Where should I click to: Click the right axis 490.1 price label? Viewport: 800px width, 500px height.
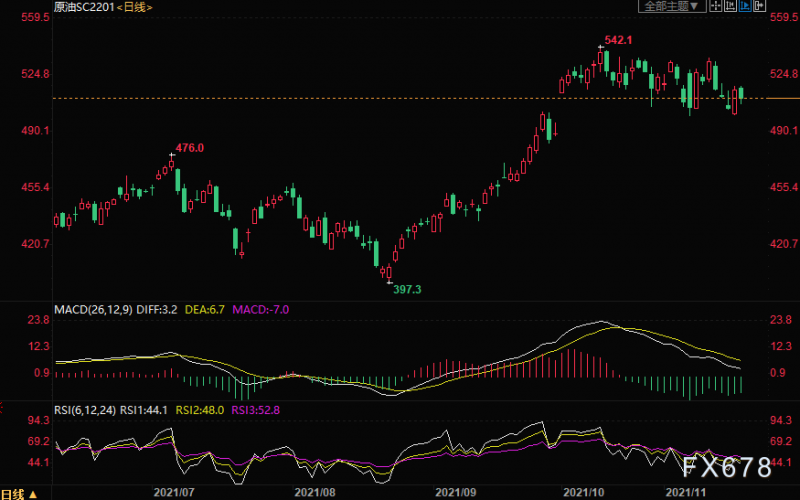784,131
